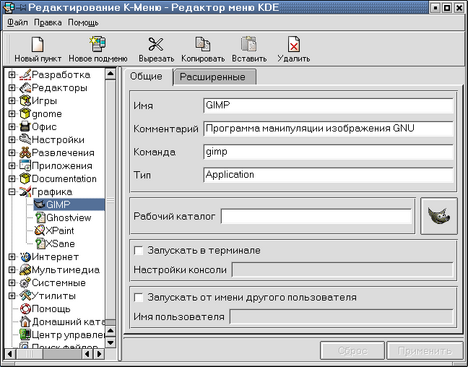Enable Запускать от имени другого пользователя checkbox

(138, 297)
